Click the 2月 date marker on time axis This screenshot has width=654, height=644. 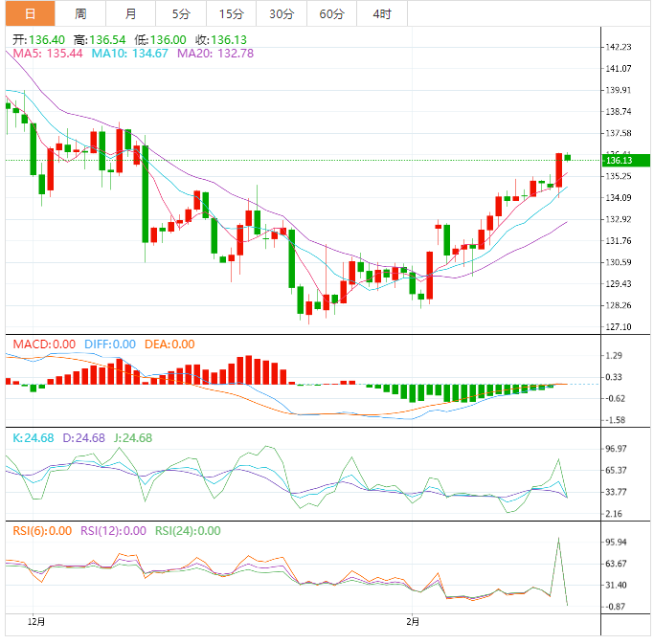coord(412,622)
